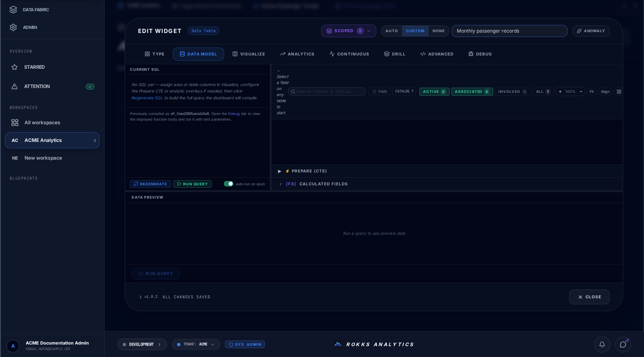644x357 pixels.
Task: Click the 100% zoom level display
Action: [570, 92]
